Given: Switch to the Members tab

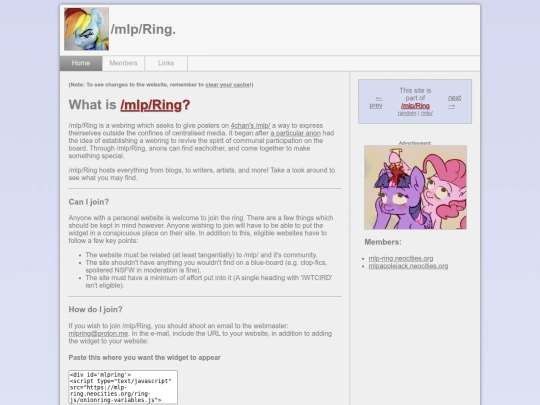Looking at the screenshot, I should pos(123,63).
